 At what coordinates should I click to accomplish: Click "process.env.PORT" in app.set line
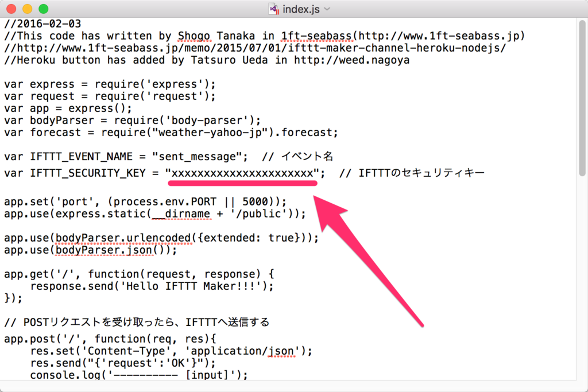[x=165, y=201]
